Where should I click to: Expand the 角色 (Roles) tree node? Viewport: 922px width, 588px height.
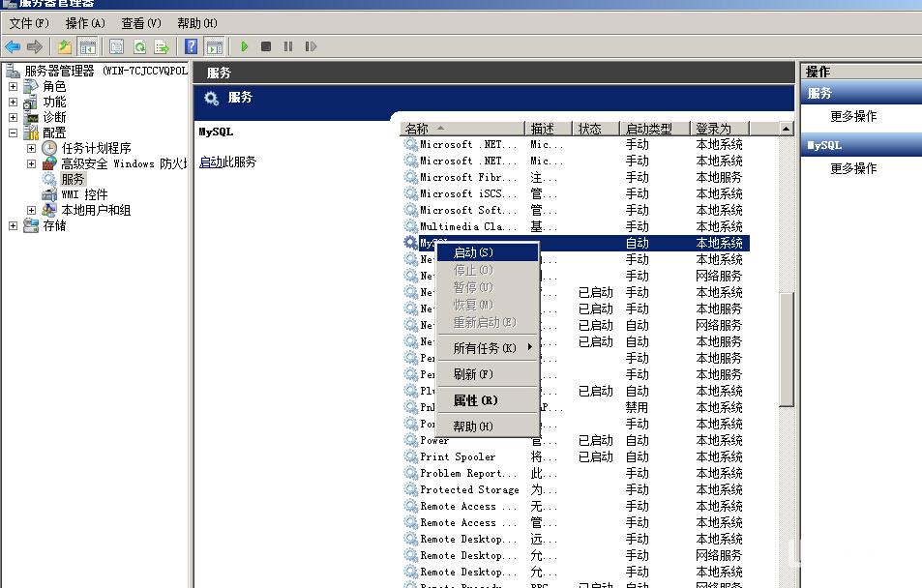(14, 86)
